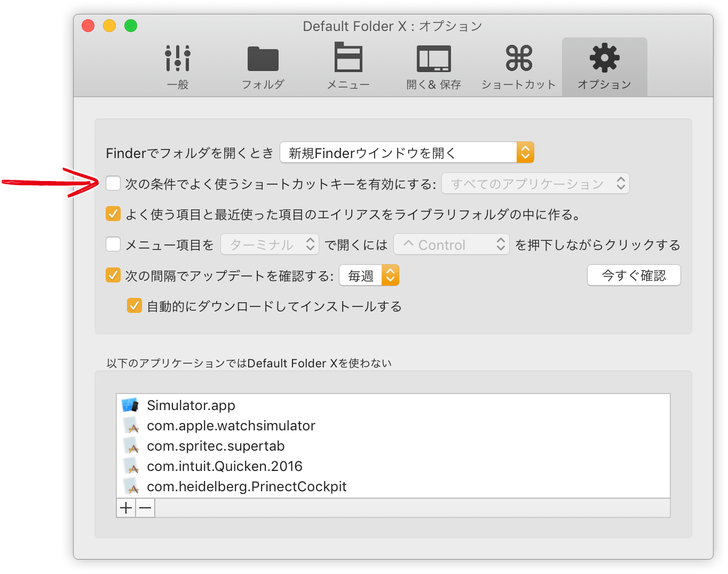Viewport: 728px width, 574px height.
Task: Open the 新規Finderウインドウを開く dropdown
Action: point(407,153)
